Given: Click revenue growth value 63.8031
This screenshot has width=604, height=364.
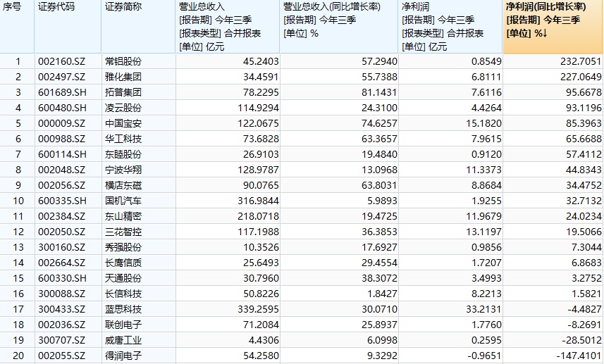Looking at the screenshot, I should click(379, 185).
